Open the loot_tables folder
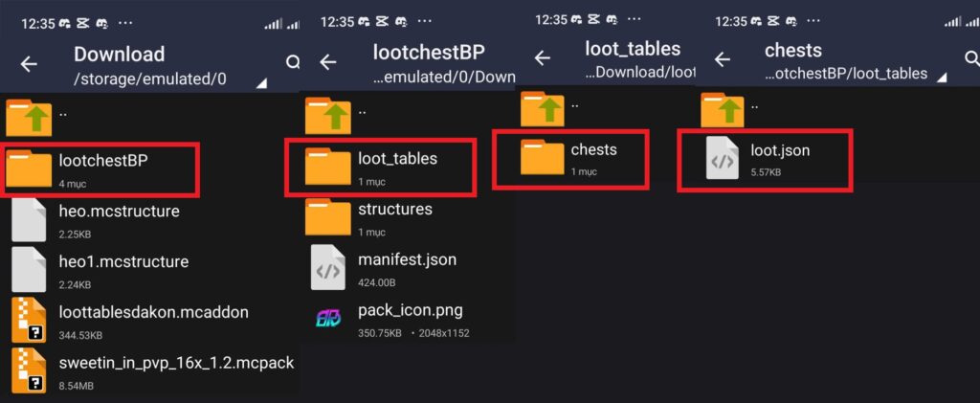The image size is (980, 403). (x=381, y=168)
